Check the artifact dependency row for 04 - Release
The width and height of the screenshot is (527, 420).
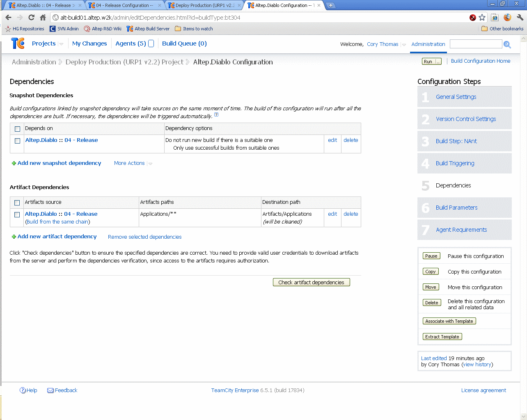pos(17,215)
